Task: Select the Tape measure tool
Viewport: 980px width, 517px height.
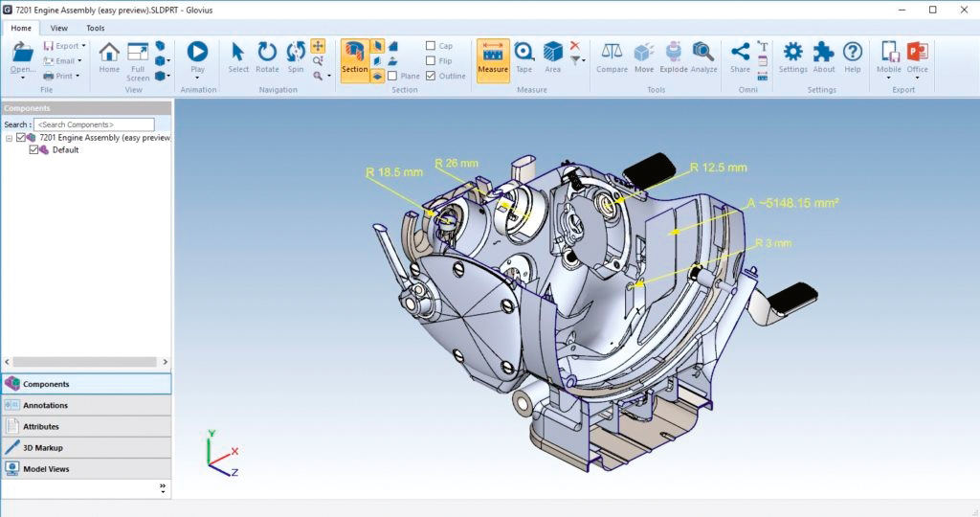Action: (x=523, y=57)
